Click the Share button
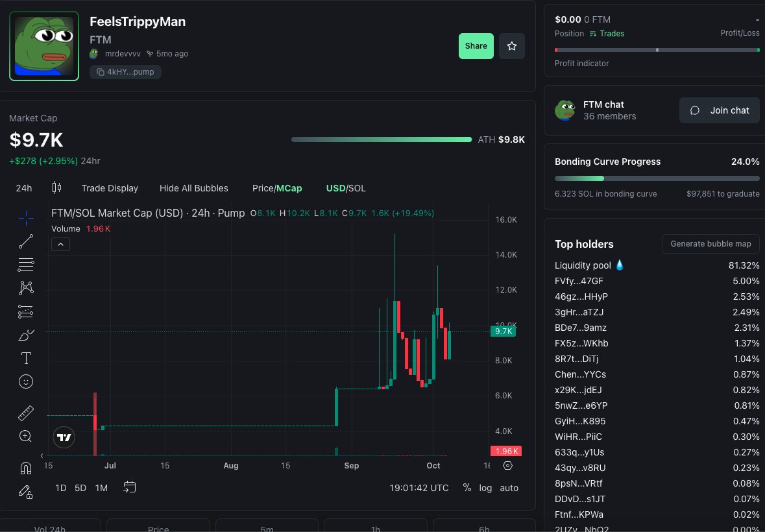This screenshot has height=532, width=765. [476, 46]
